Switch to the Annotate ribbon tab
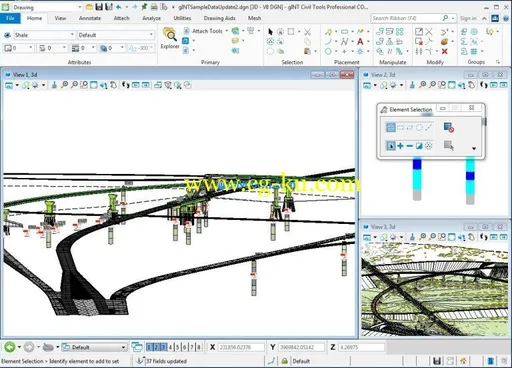The width and height of the screenshot is (512, 368). pyautogui.click(x=90, y=18)
